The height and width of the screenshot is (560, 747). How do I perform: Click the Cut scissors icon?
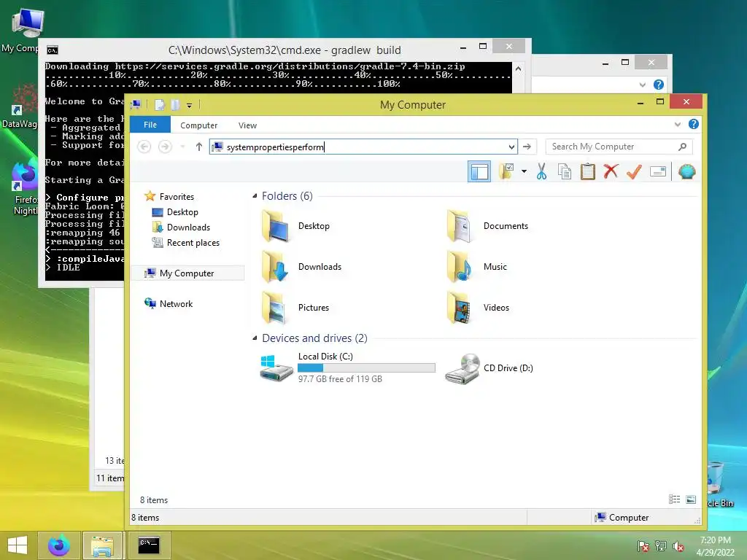542,171
